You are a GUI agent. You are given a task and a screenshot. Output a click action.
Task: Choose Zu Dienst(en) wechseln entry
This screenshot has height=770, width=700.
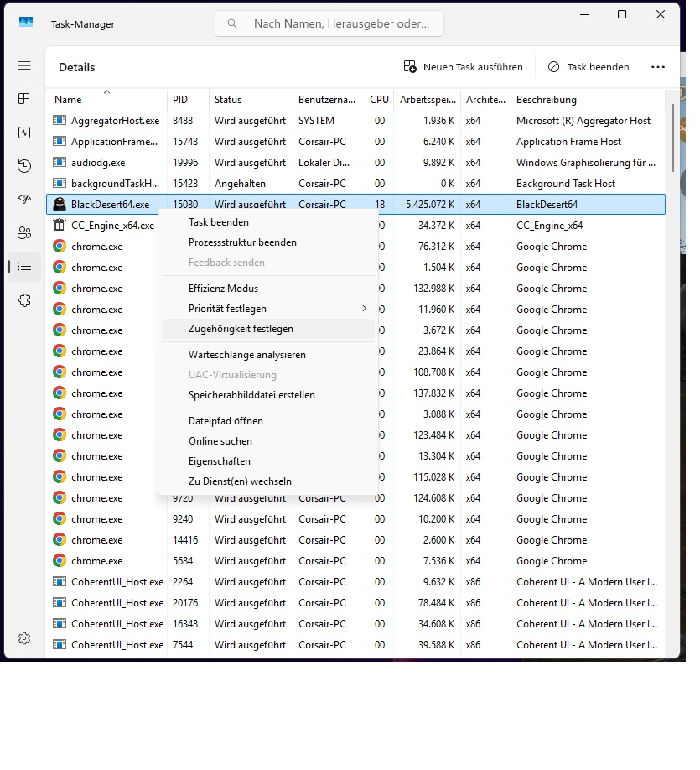pos(268,481)
